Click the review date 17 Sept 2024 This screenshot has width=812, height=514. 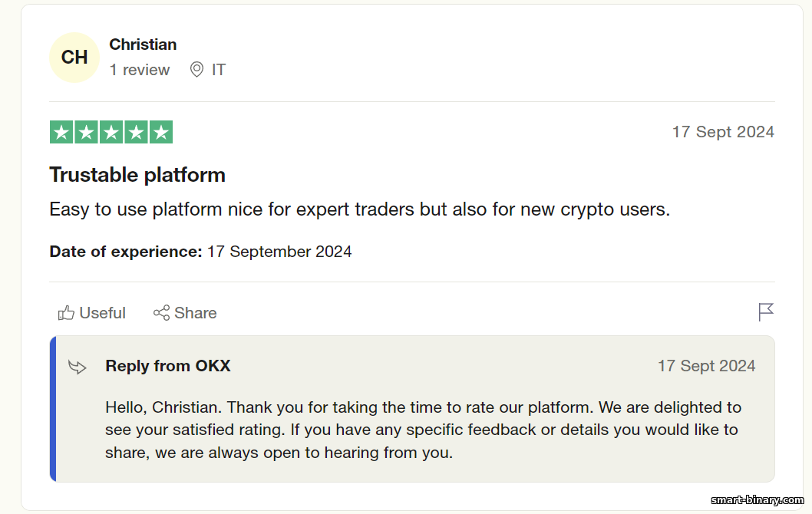(723, 132)
